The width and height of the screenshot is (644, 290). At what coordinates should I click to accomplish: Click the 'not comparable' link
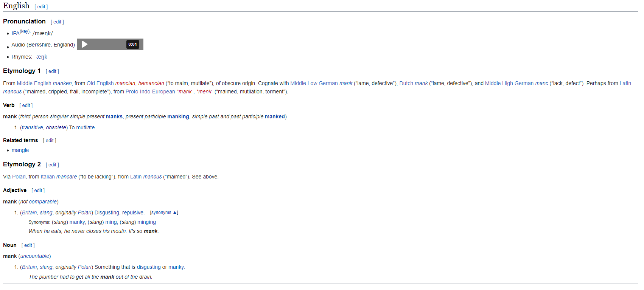tap(40, 202)
